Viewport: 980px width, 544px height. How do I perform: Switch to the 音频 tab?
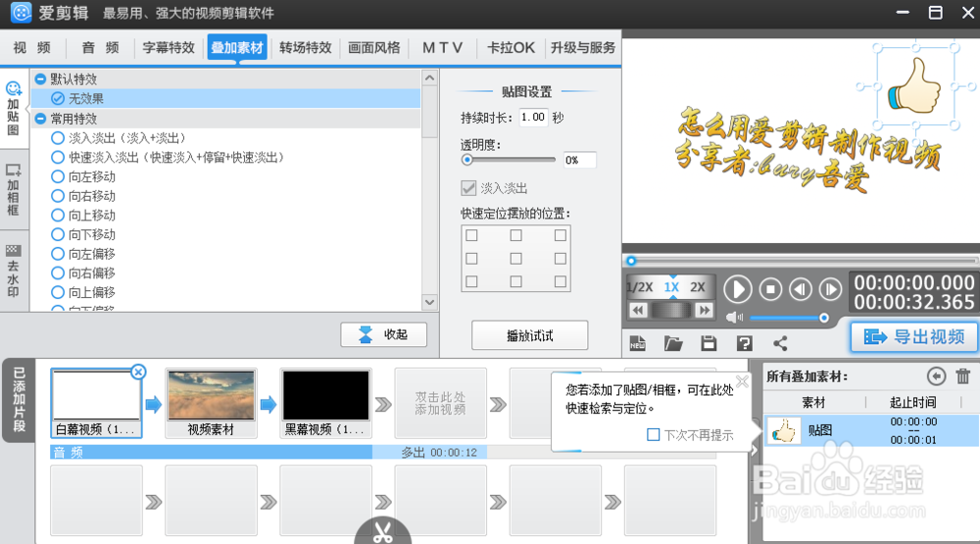[x=100, y=47]
